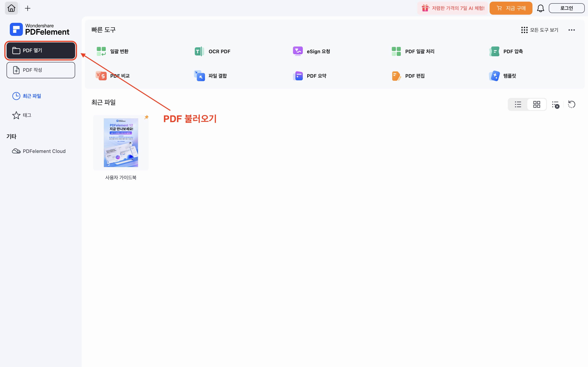Show all tools via 모든 도구 보기

(540, 30)
